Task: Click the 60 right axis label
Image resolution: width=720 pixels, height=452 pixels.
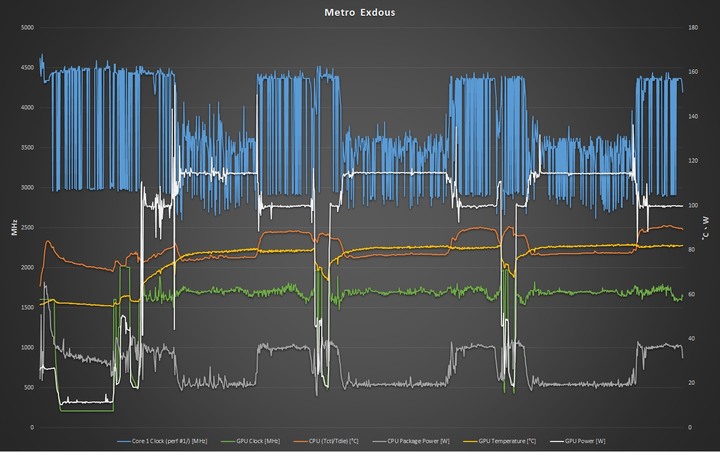Action: click(692, 294)
